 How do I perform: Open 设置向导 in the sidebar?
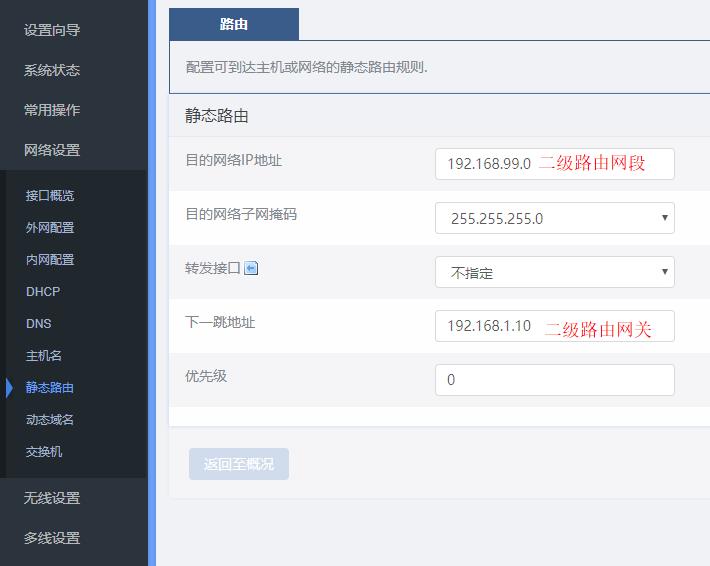52,30
